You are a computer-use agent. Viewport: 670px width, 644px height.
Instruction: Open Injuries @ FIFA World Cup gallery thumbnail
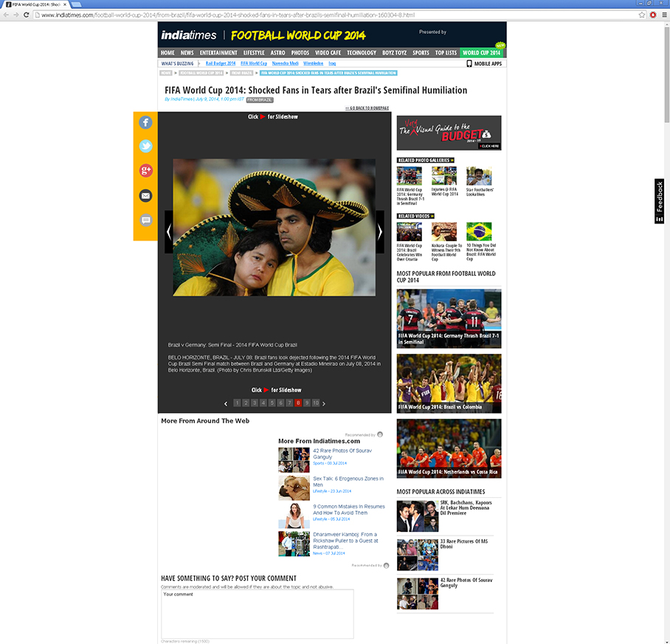pos(444,176)
